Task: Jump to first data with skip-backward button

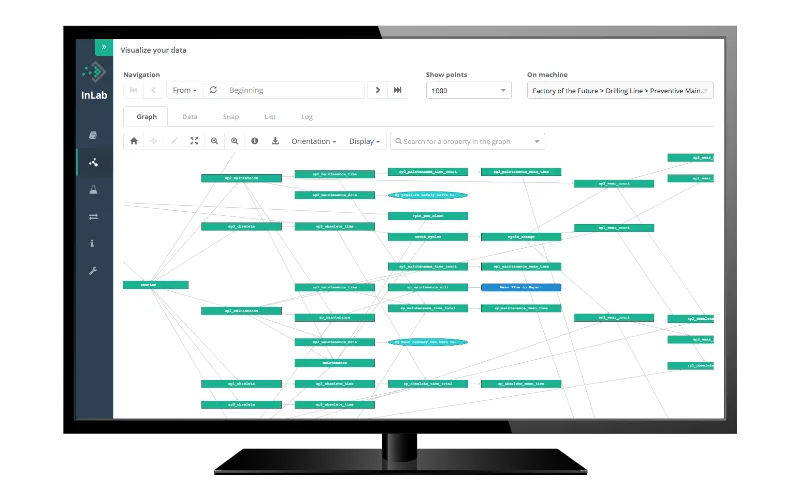Action: (x=134, y=90)
